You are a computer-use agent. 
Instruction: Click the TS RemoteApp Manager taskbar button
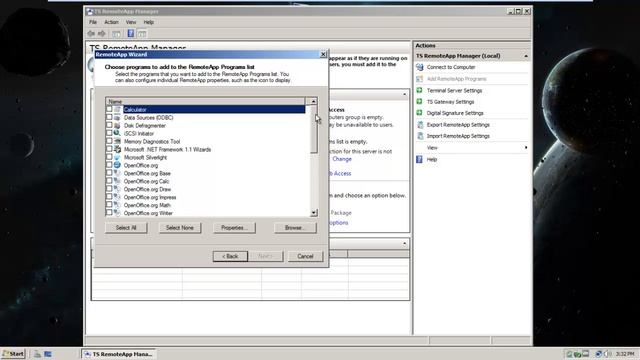[x=118, y=354]
